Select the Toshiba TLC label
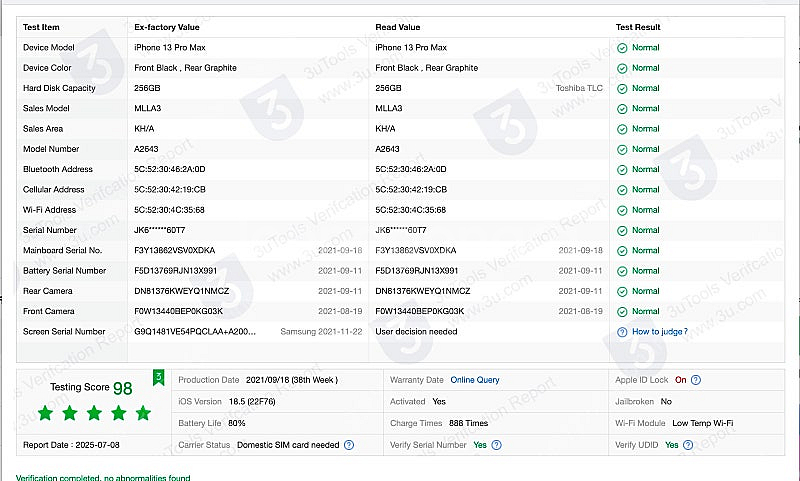 coord(579,88)
